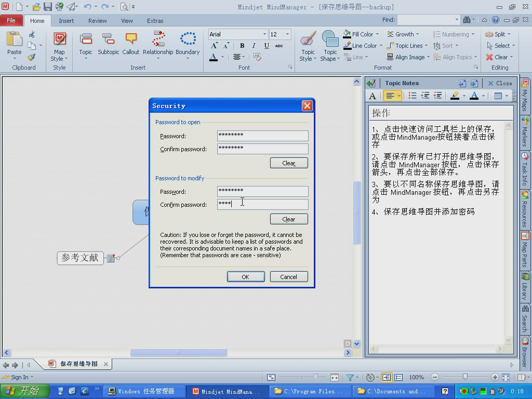This screenshot has width=532, height=399.
Task: Open the File tab
Action: coord(11,20)
